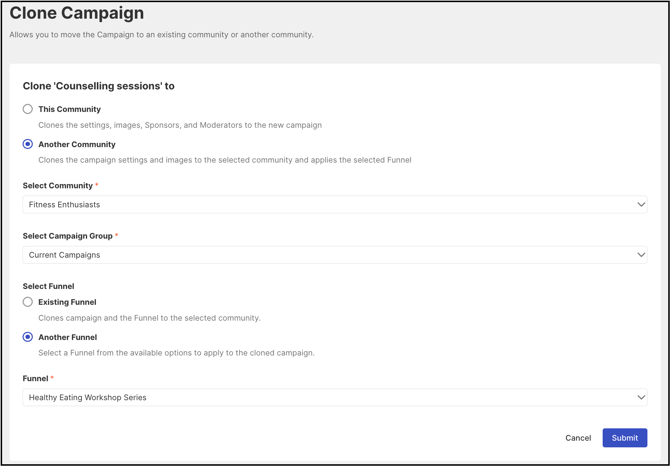Choose the Another Community radio option
Viewport: 670px width, 466px height.
pyautogui.click(x=28, y=144)
